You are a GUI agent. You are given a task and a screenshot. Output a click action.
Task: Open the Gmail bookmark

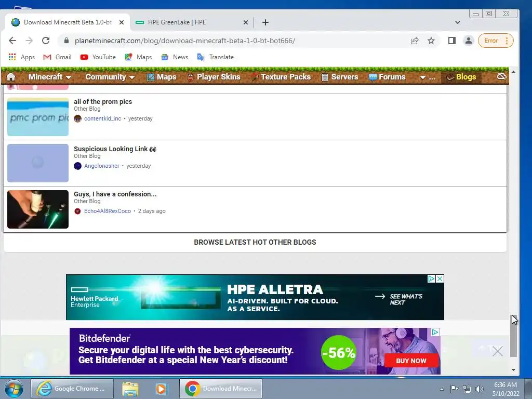click(x=57, y=57)
